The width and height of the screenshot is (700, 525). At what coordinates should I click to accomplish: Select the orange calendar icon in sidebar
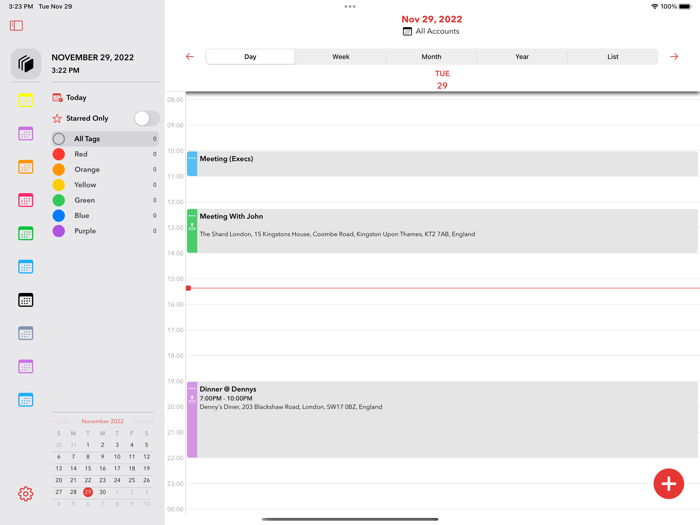(x=25, y=167)
